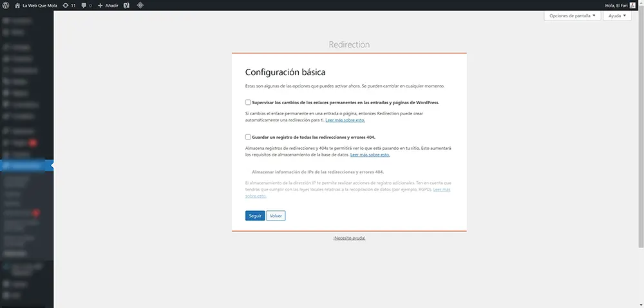
Task: Open Hola, El Fari account menu
Action: click(x=616, y=5)
